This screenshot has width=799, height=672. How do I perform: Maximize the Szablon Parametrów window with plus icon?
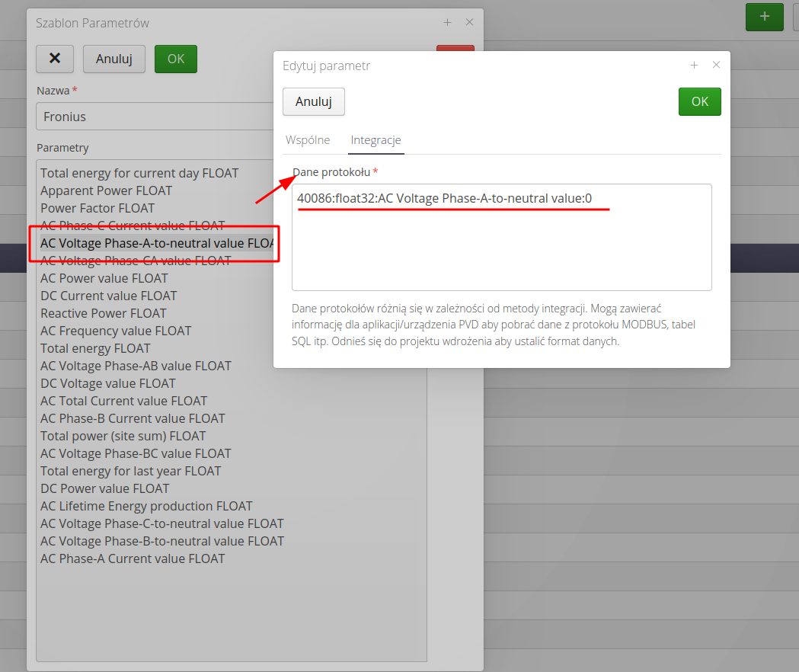tap(447, 23)
